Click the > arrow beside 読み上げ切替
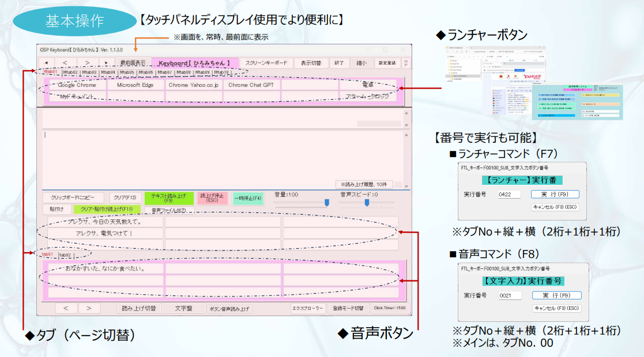 89,308
